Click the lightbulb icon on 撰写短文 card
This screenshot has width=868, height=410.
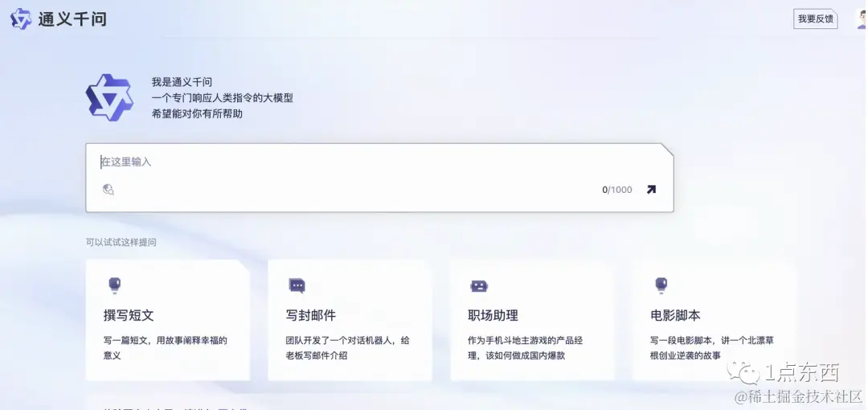coord(115,286)
